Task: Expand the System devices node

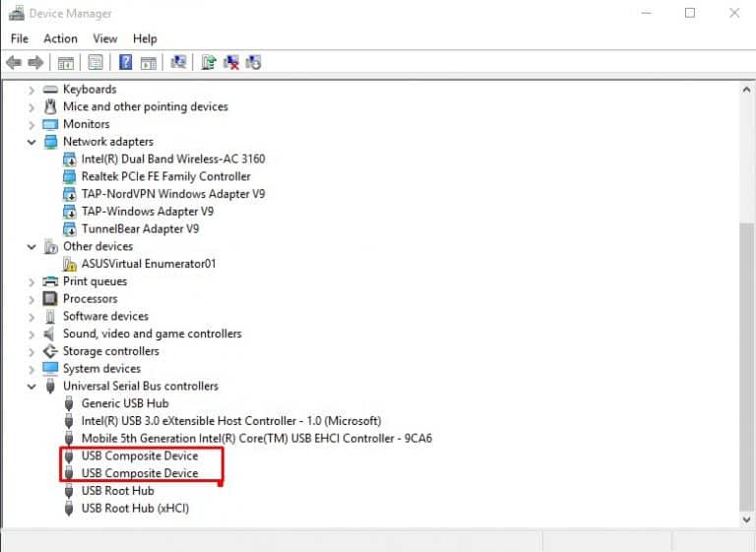Action: tap(31, 369)
